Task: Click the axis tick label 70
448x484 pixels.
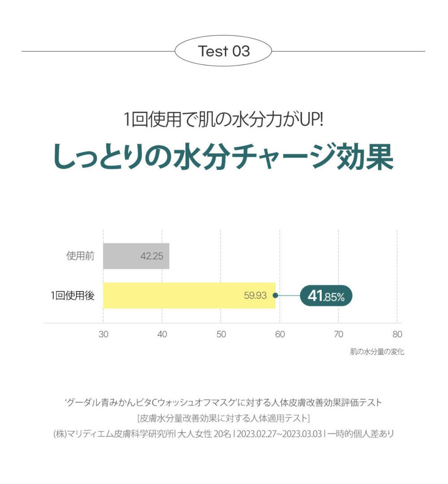Action: [338, 334]
